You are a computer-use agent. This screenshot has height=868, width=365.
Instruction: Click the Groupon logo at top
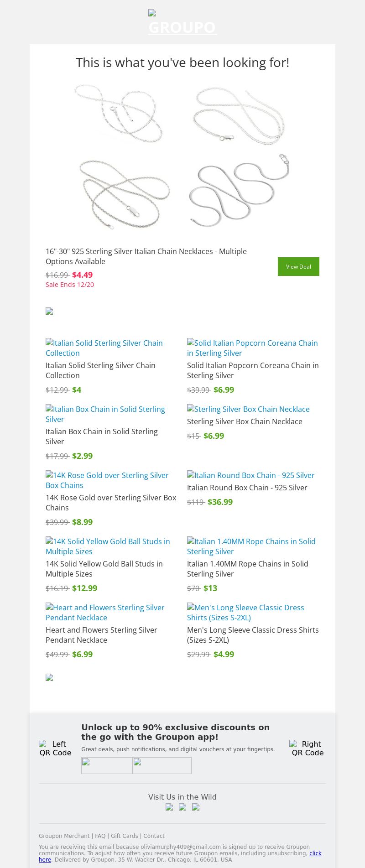182,23
